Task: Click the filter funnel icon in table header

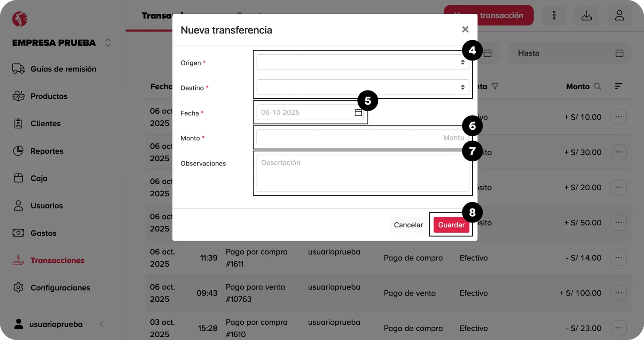Action: click(495, 87)
